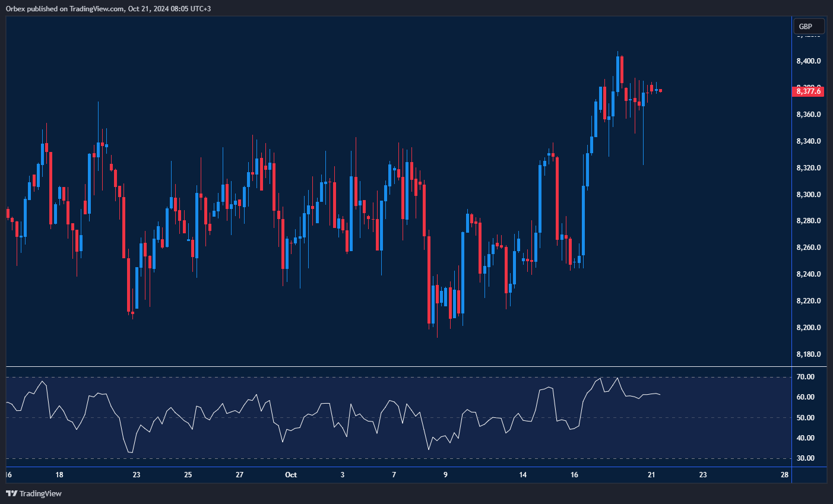Open the GBP currency selector
This screenshot has height=504, width=833.
(809, 26)
